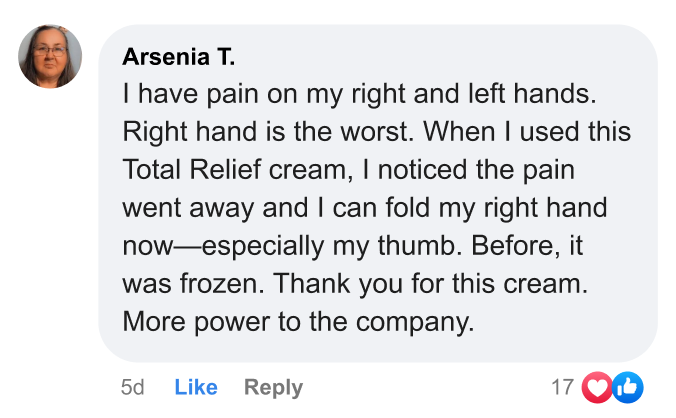Reply to Arsenia T.'s comment
This screenshot has width=676, height=418.
point(273,387)
